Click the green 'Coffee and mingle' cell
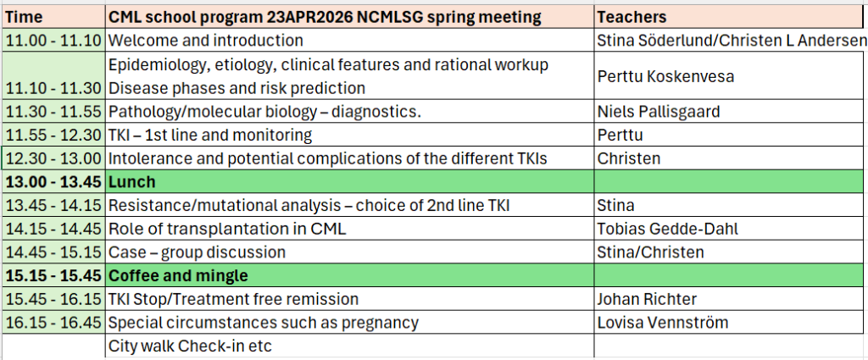 click(x=348, y=275)
